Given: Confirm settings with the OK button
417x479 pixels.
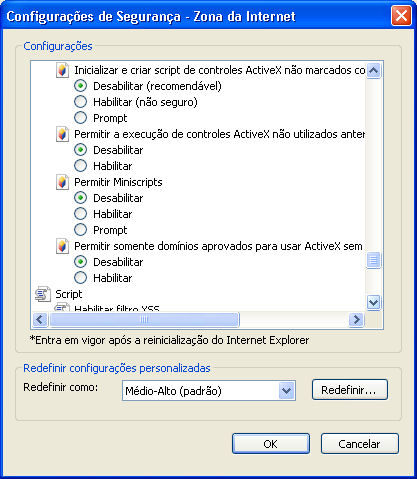Looking at the screenshot, I should coord(271,444).
